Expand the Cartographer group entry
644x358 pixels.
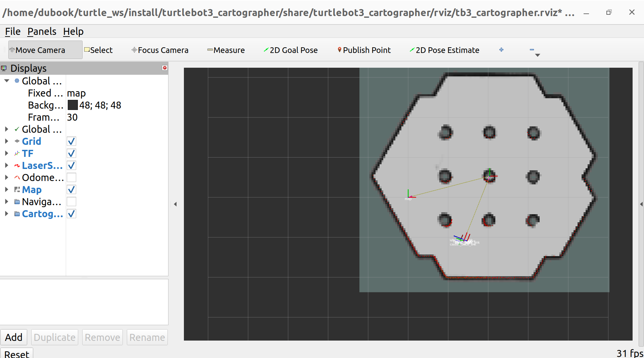7,214
